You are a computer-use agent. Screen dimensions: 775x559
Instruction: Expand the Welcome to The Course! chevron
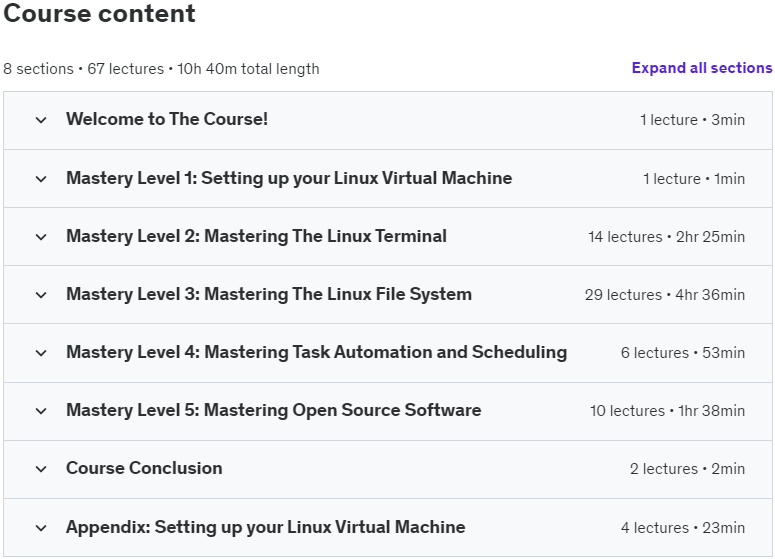pyautogui.click(x=41, y=120)
